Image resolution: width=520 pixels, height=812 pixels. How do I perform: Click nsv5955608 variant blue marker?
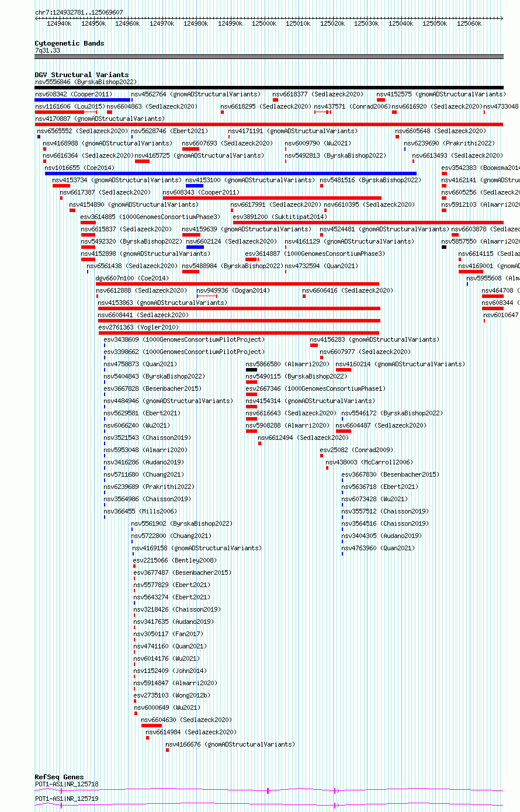pos(467,284)
